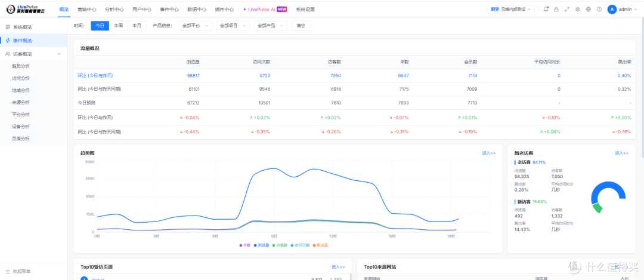Open the notifications bell icon
Viewport: 644px width, 280px height.
(546, 9)
